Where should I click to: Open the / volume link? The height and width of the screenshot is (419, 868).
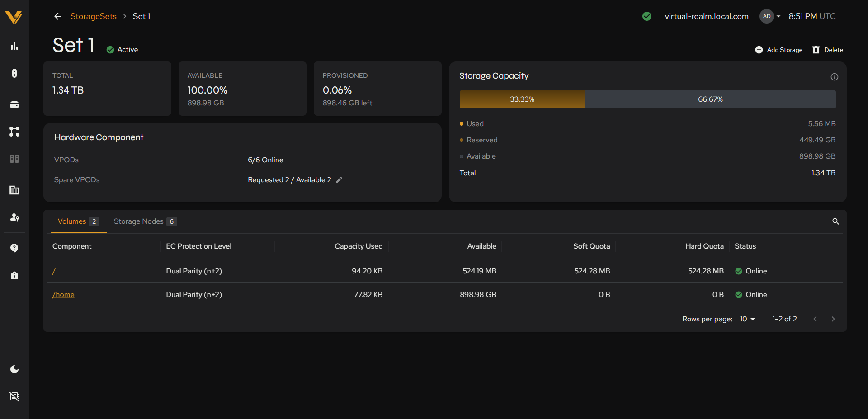coord(54,271)
